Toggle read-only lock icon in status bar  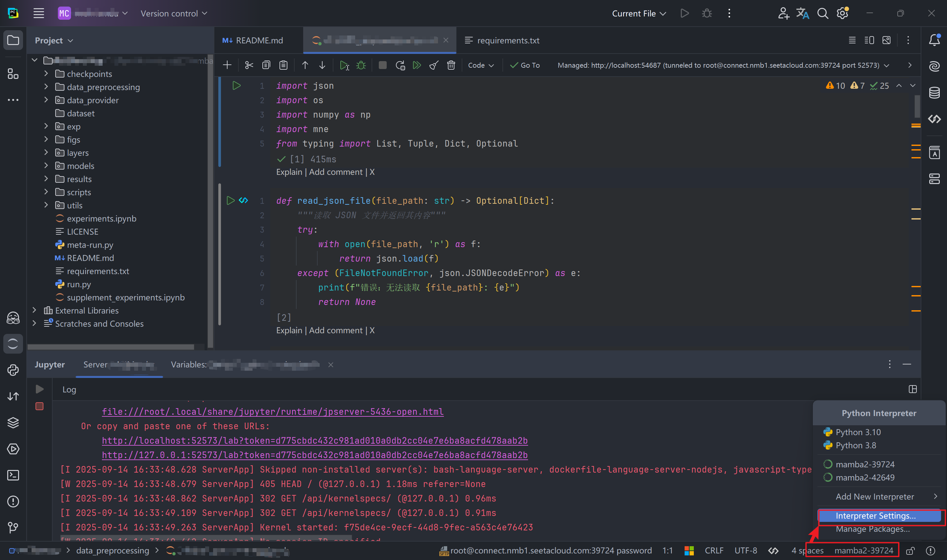tap(911, 551)
